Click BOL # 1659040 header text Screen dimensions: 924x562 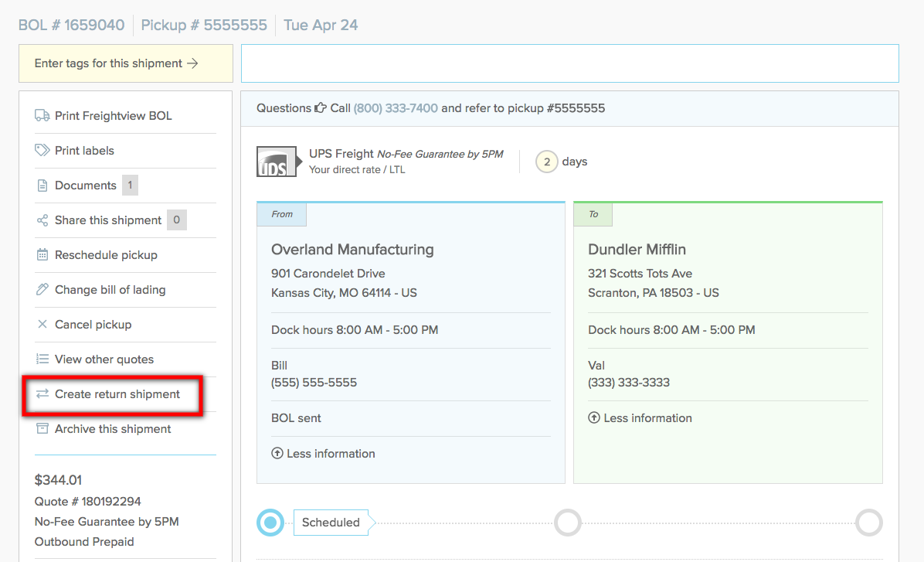71,25
